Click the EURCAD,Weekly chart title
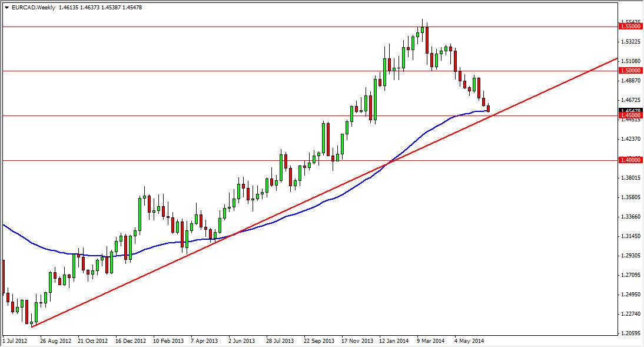The image size is (644, 347). point(34,8)
